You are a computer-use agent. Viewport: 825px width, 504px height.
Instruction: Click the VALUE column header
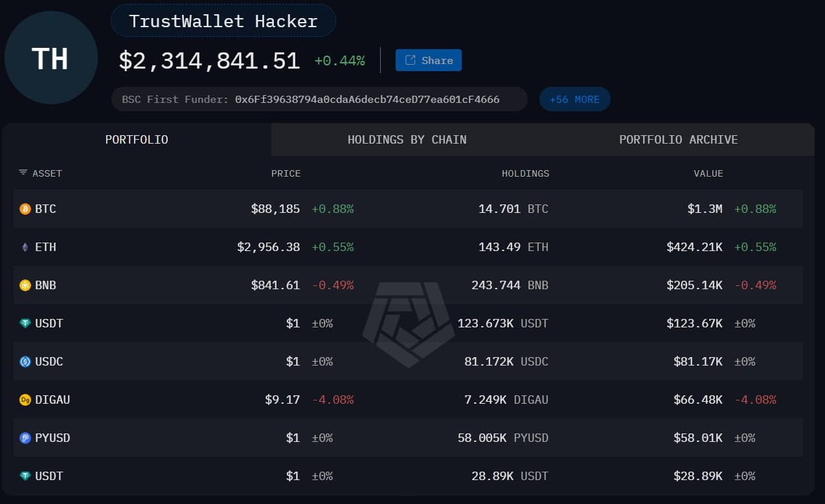pos(708,173)
